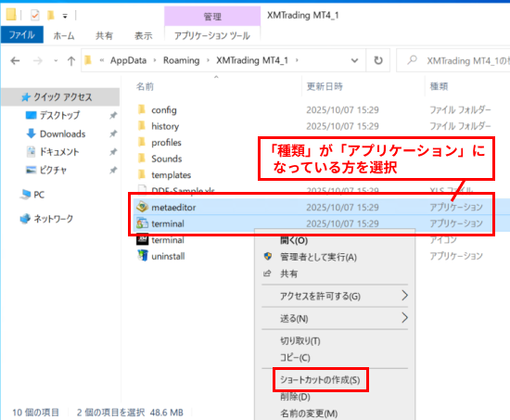510x420 pixels.
Task: Sort by the 種類 column header
Action: coord(440,86)
